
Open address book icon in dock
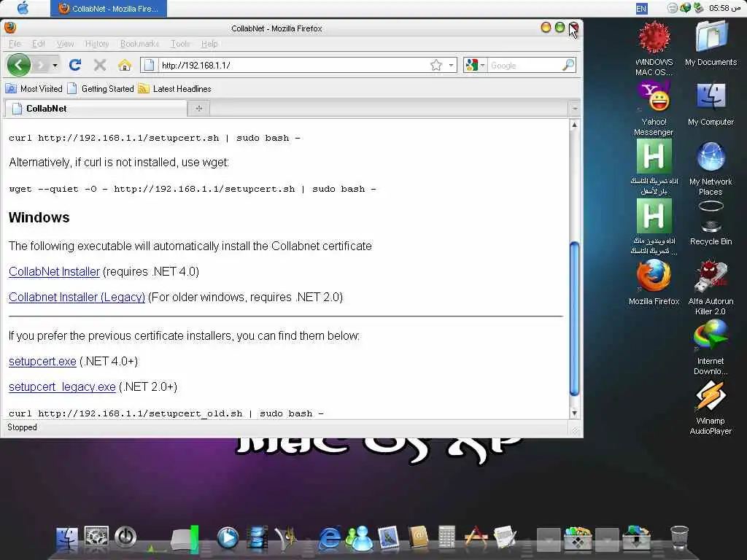coord(418,537)
